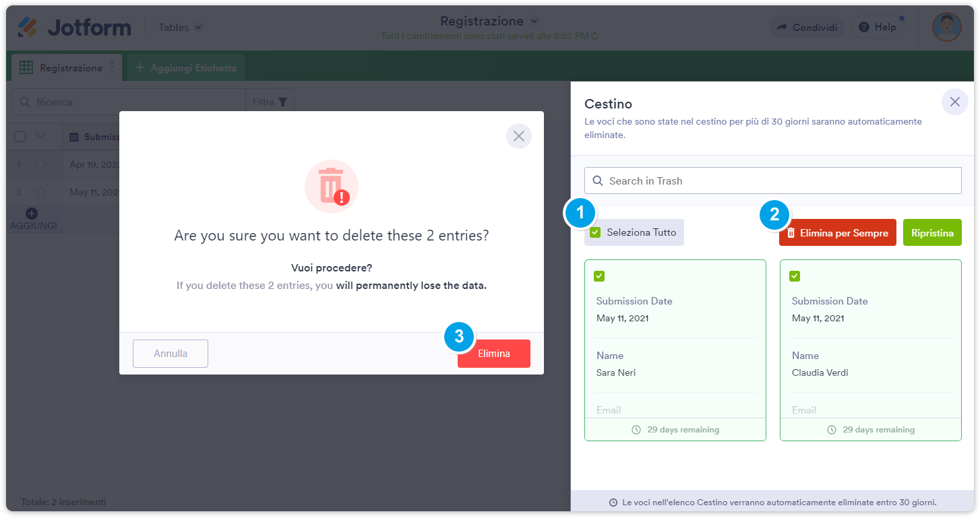Close the delete confirmation dialog
Image resolution: width=980 pixels, height=518 pixels.
tap(519, 136)
